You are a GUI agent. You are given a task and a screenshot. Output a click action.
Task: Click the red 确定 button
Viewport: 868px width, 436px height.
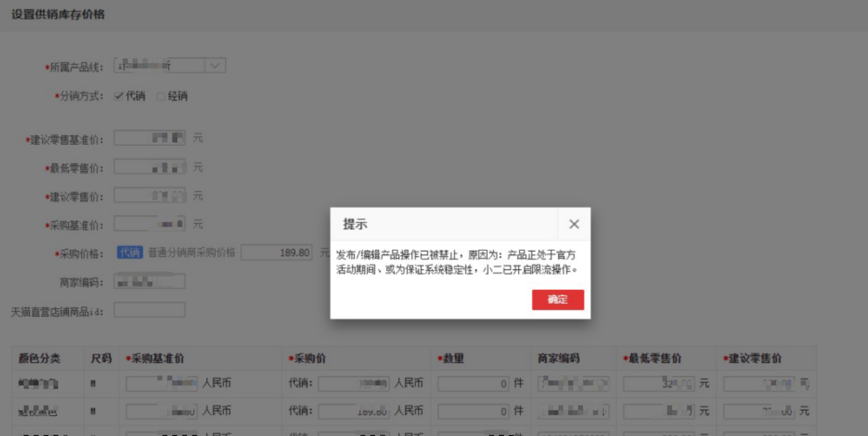[x=557, y=300]
